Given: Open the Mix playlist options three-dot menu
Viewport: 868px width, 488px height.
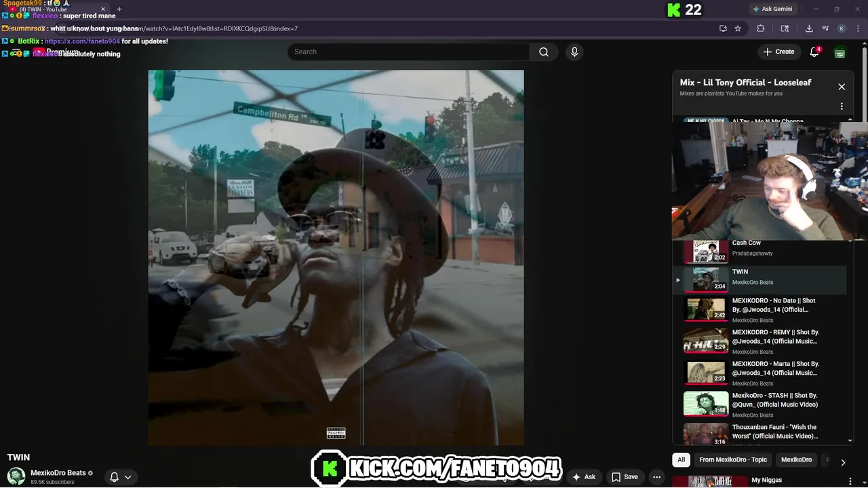Looking at the screenshot, I should [842, 106].
